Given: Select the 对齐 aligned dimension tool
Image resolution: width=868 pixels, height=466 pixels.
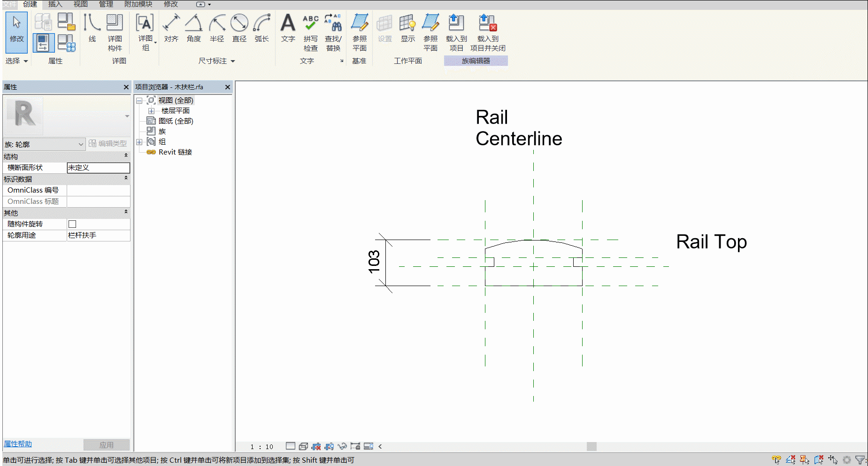Looking at the screenshot, I should [x=171, y=29].
